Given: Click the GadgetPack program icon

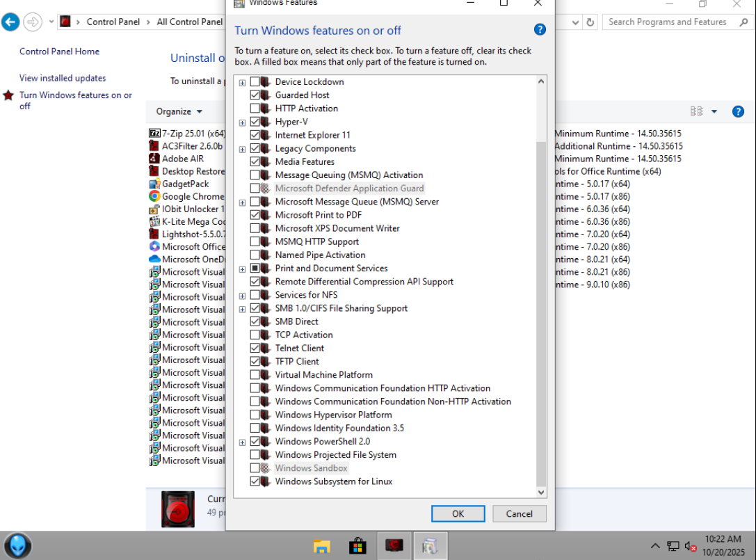Looking at the screenshot, I should tap(154, 184).
